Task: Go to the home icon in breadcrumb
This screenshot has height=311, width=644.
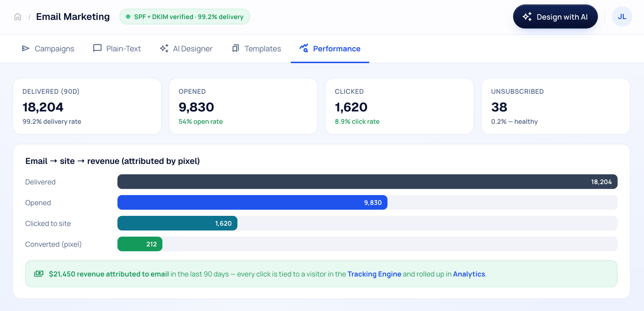Action: (x=18, y=17)
